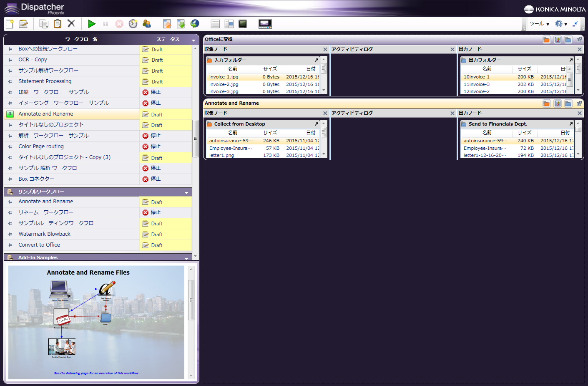Image resolution: width=588 pixels, height=386 pixels.
Task: Open the ツール dropdown menu
Action: pyautogui.click(x=540, y=24)
